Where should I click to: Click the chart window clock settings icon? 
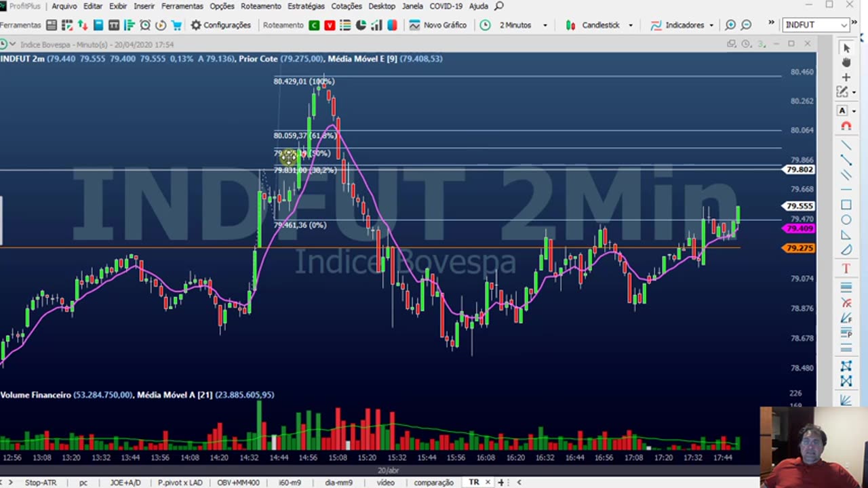pos(746,44)
